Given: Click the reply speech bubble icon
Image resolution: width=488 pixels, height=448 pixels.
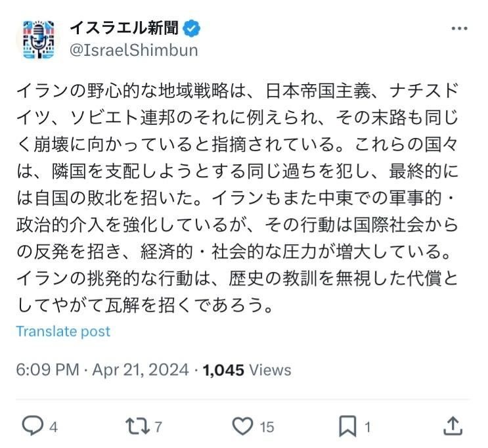Looking at the screenshot, I should pos(32,426).
